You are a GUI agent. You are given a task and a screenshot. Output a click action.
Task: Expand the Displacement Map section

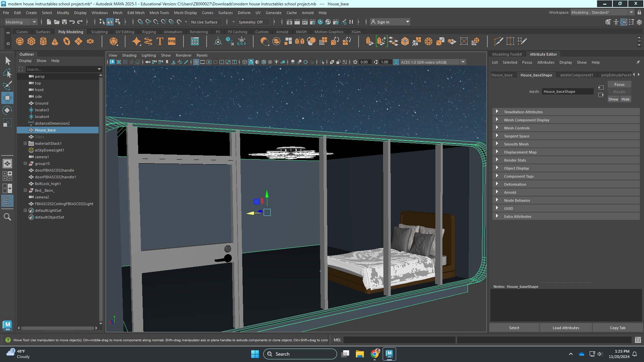tap(521, 152)
